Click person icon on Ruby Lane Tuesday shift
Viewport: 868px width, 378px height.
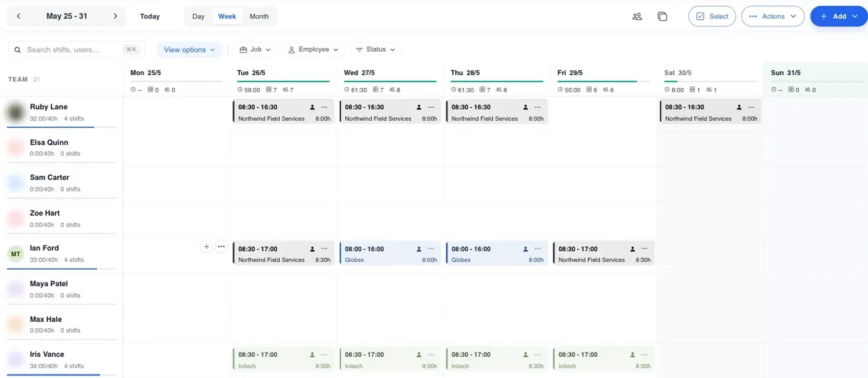click(312, 107)
